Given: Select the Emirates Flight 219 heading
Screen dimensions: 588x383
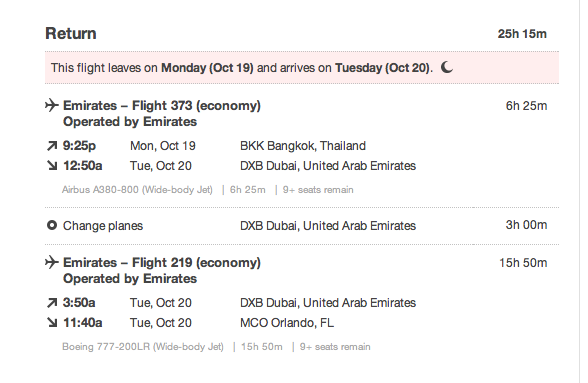Looking at the screenshot, I should 162,263.
